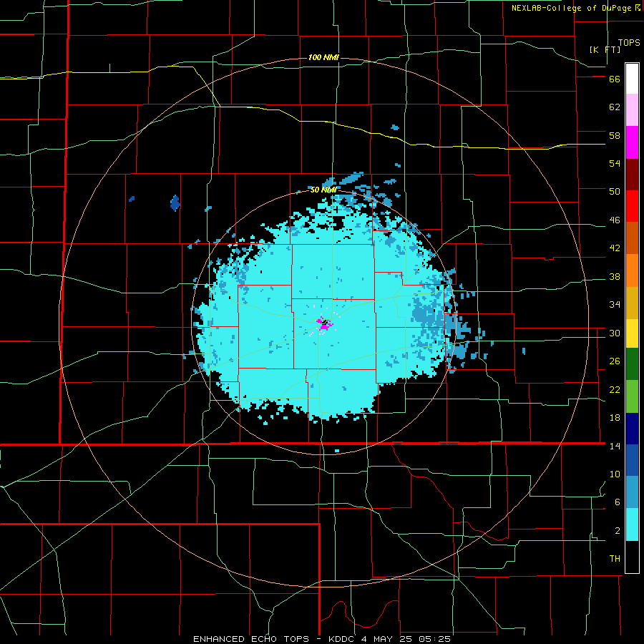
Task: Click the "18" legend value
Action: point(615,418)
